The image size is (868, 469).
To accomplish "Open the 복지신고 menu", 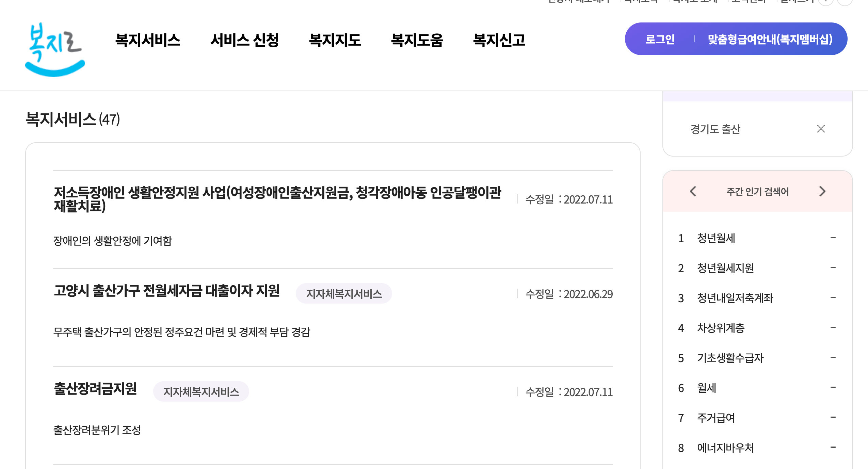I will pos(499,40).
